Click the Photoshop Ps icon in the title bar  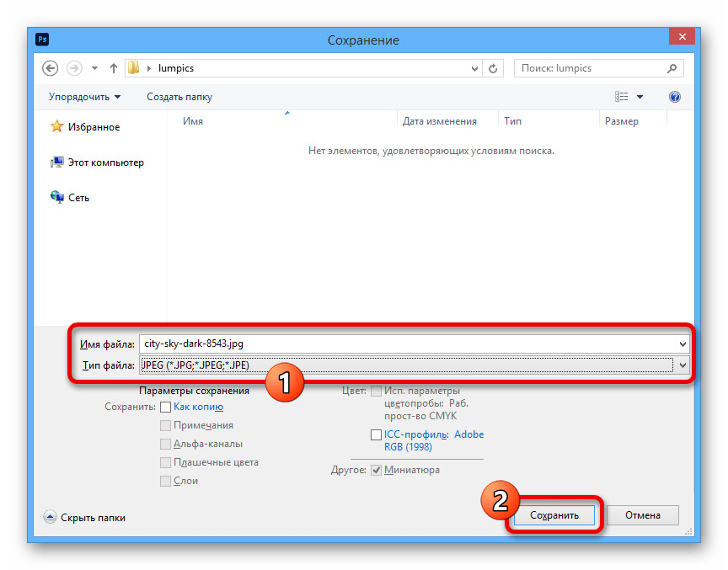(42, 40)
